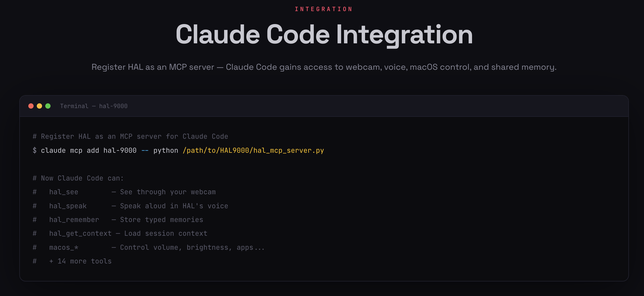This screenshot has height=296, width=644.
Task: Click the green maximize dot in terminal header
Action: pos(48,106)
